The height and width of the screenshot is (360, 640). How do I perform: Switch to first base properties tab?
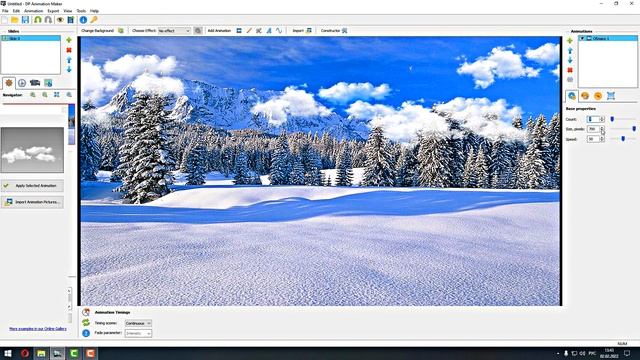[572, 96]
